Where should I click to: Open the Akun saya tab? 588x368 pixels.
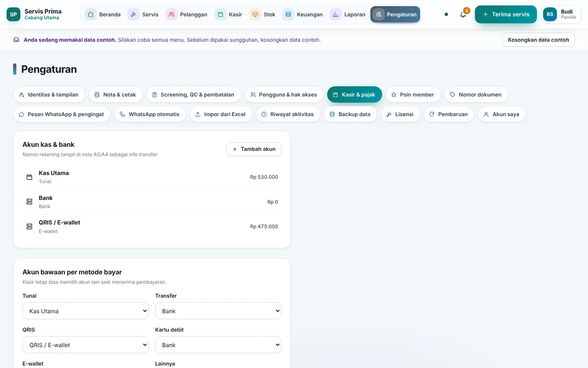(502, 114)
